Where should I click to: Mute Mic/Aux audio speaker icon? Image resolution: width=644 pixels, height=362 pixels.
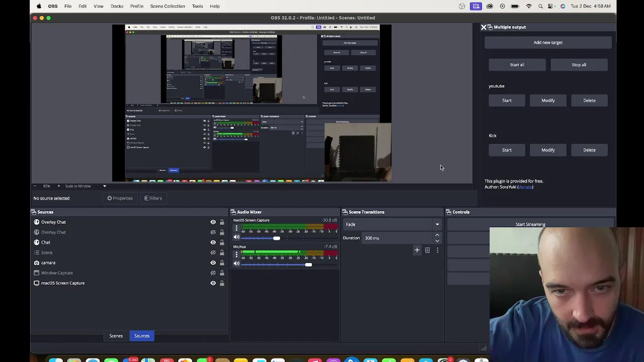[x=236, y=263]
